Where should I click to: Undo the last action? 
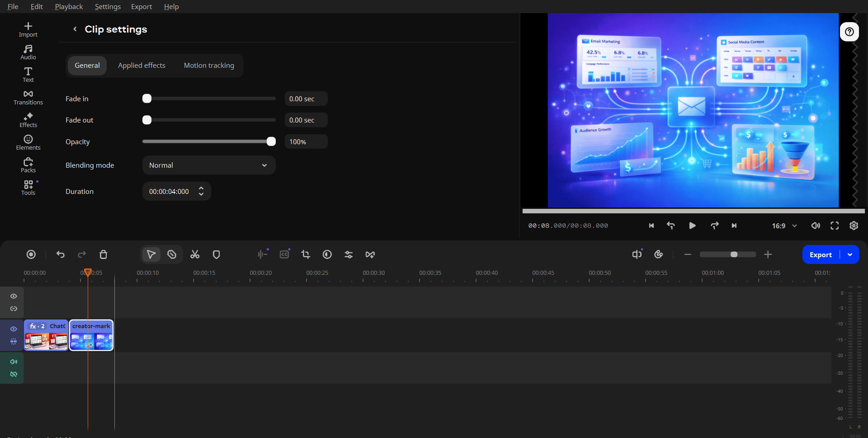tap(61, 254)
